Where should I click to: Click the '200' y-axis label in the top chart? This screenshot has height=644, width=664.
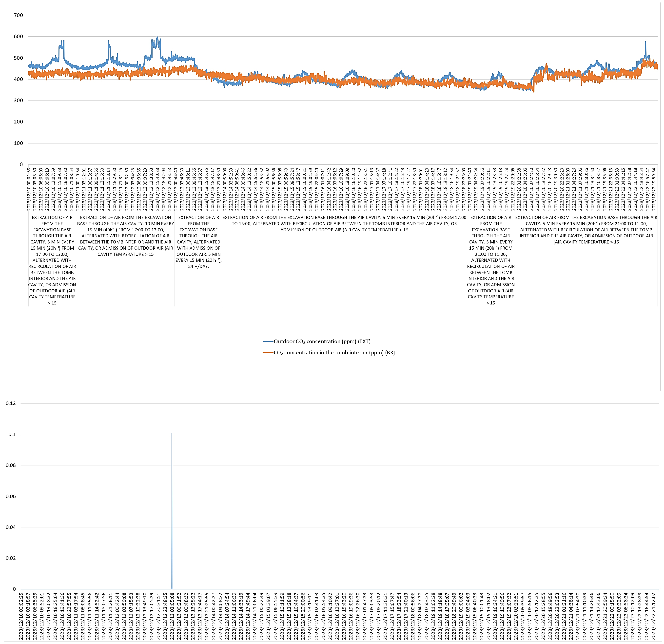click(18, 122)
